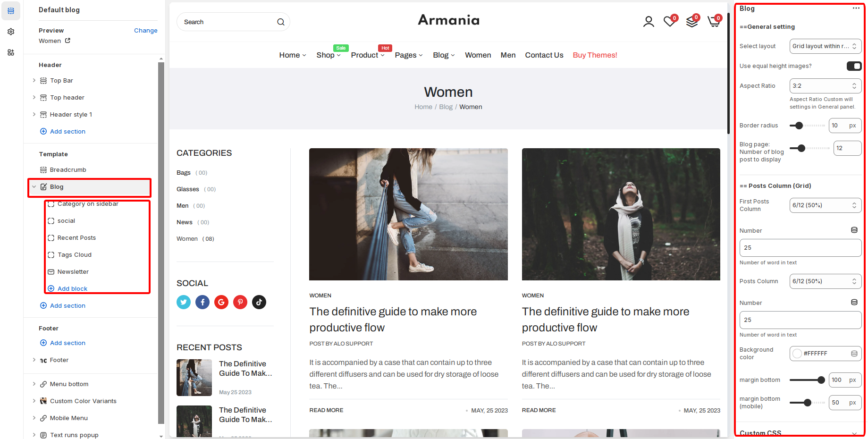Click the Background color white swatch

(x=797, y=354)
